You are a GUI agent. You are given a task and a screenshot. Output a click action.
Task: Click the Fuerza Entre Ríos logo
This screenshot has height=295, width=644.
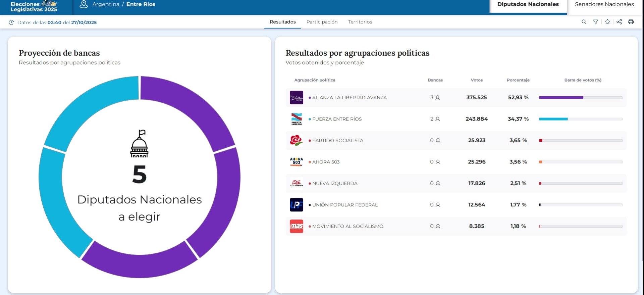click(x=296, y=119)
